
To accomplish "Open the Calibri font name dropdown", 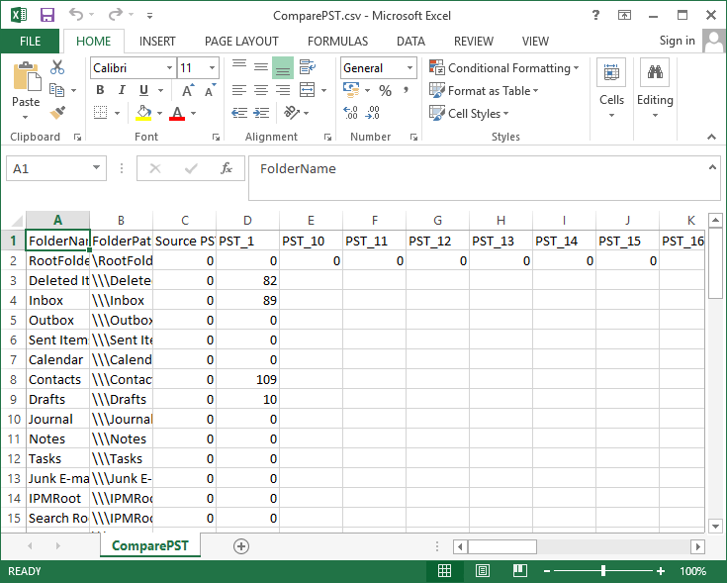I will tap(169, 68).
